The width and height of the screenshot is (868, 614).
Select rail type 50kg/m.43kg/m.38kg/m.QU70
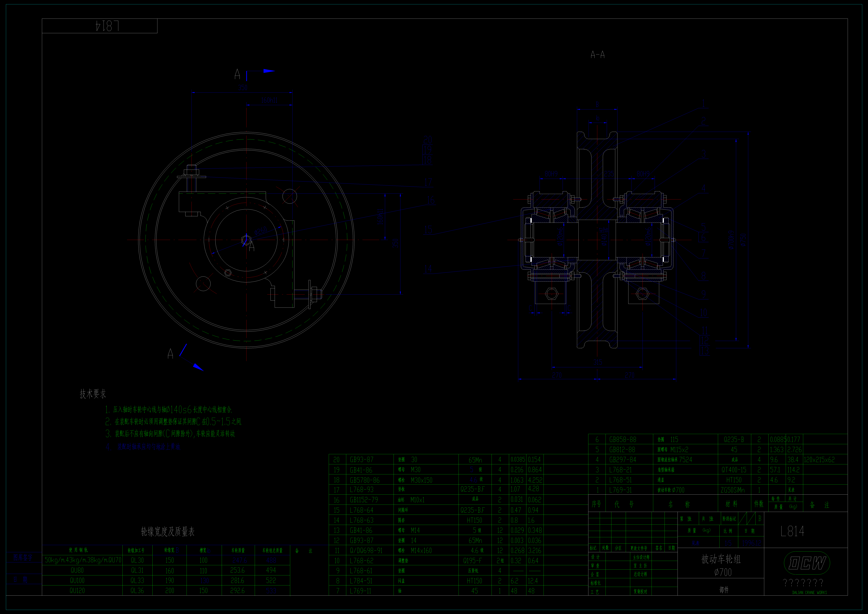click(x=83, y=560)
